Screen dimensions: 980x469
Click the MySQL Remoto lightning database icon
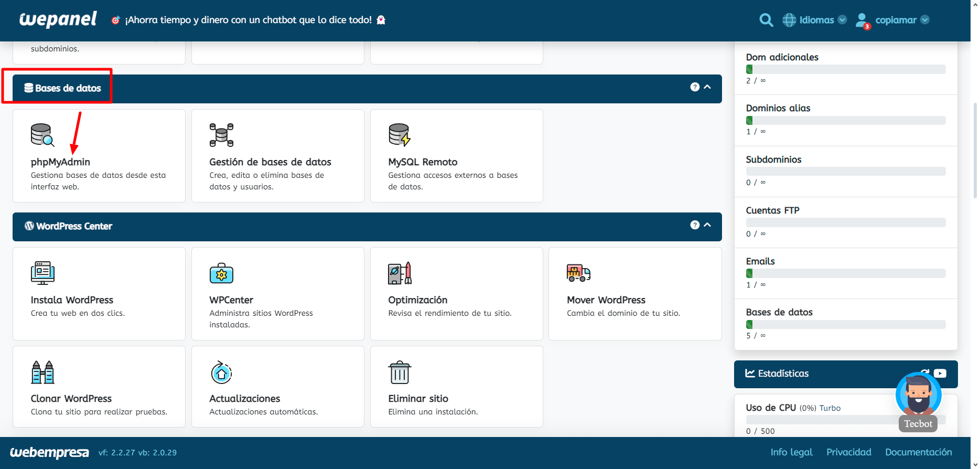click(x=400, y=135)
